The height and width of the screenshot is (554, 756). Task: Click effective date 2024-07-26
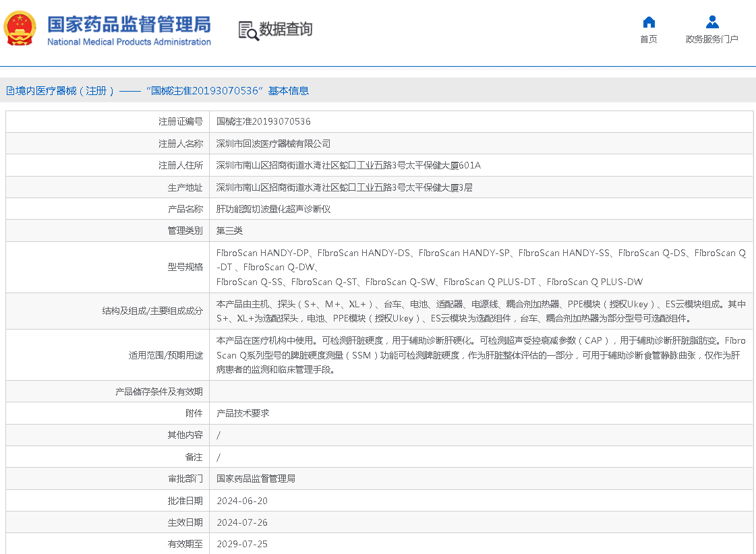242,523
